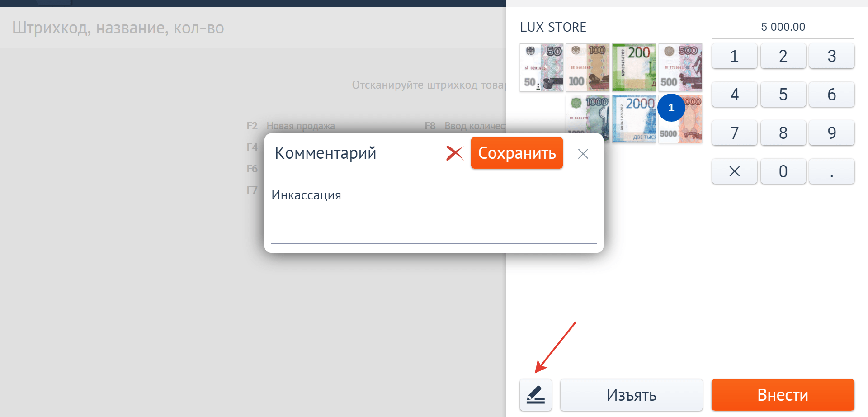868x417 pixels.
Task: Select the 100 ruble banknote
Action: (588, 67)
